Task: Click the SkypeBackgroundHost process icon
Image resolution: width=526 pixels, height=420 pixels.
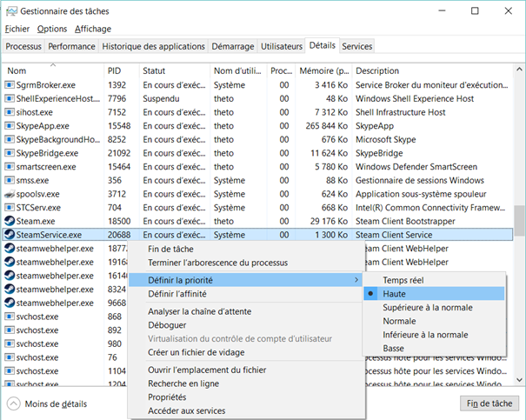Action: pyautogui.click(x=10, y=139)
